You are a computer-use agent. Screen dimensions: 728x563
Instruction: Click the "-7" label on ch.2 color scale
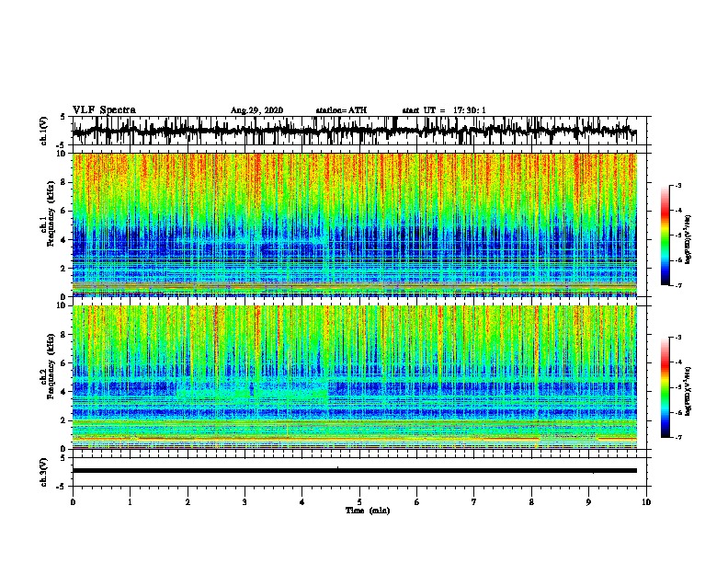pyautogui.click(x=678, y=438)
